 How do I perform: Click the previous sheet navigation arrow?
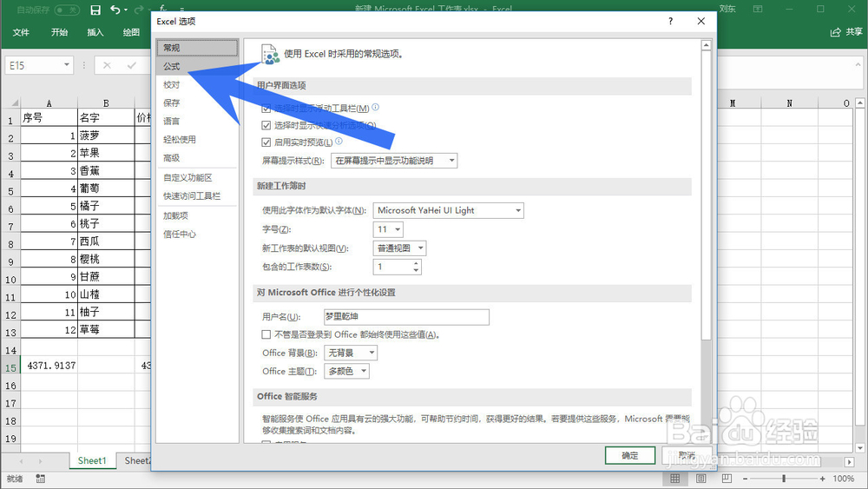[x=21, y=461]
